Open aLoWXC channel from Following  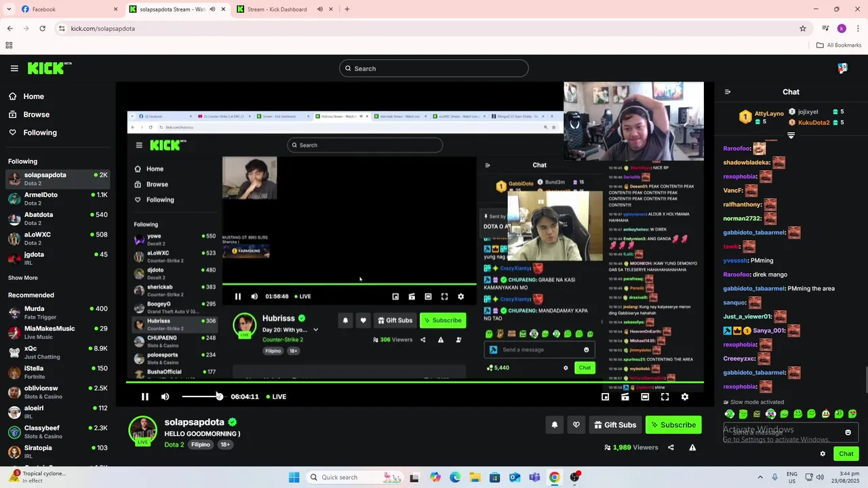coord(58,239)
